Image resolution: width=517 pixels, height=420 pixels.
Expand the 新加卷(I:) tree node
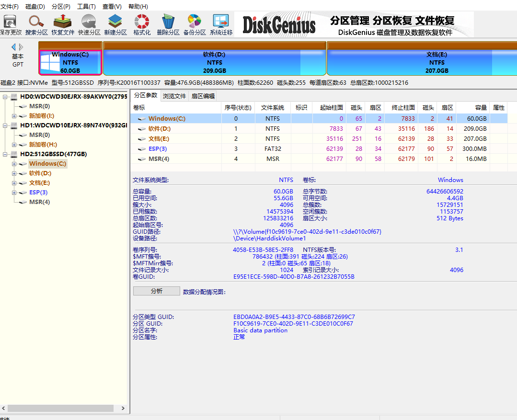[x=14, y=116]
